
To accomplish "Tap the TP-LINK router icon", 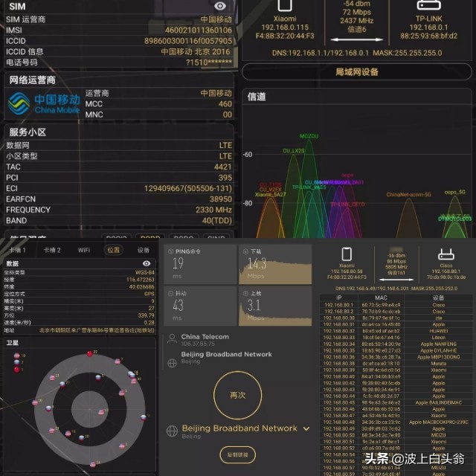I will (x=428, y=5).
